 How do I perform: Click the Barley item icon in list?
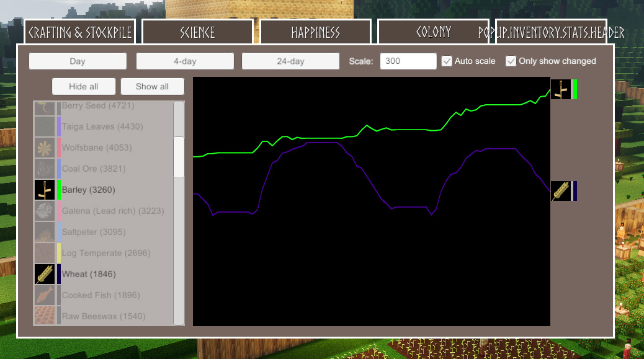click(x=45, y=190)
